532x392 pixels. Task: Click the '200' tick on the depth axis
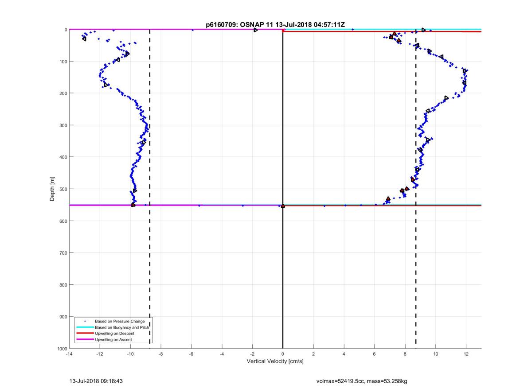tap(63, 93)
